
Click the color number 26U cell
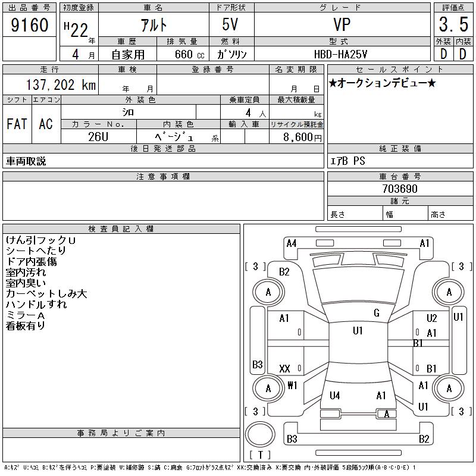pyautogui.click(x=98, y=136)
